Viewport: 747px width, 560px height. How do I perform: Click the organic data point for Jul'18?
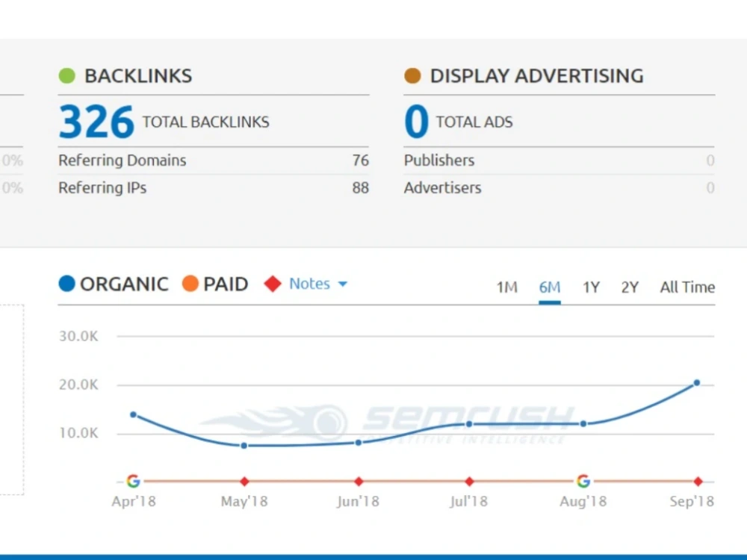[469, 424]
